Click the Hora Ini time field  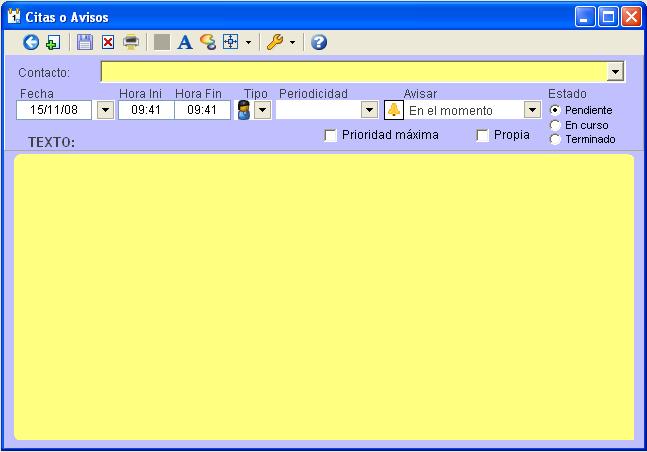pyautogui.click(x=146, y=110)
